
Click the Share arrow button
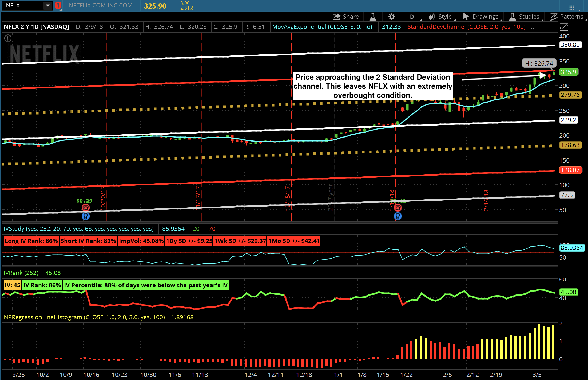346,17
